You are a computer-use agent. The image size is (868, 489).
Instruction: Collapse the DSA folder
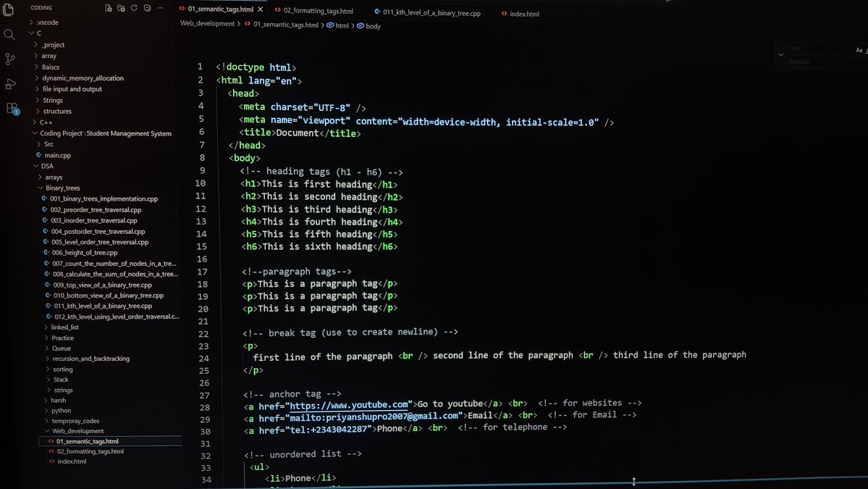43,166
